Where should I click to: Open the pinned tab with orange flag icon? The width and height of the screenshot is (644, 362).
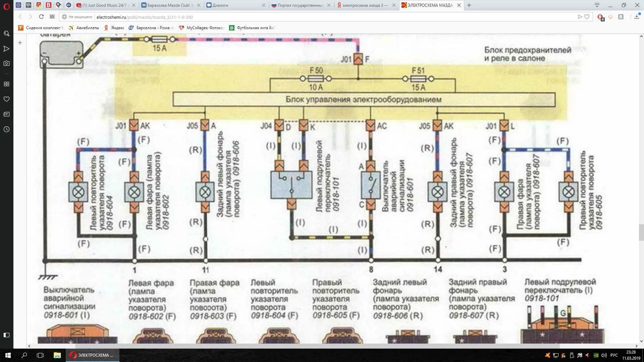click(39, 5)
